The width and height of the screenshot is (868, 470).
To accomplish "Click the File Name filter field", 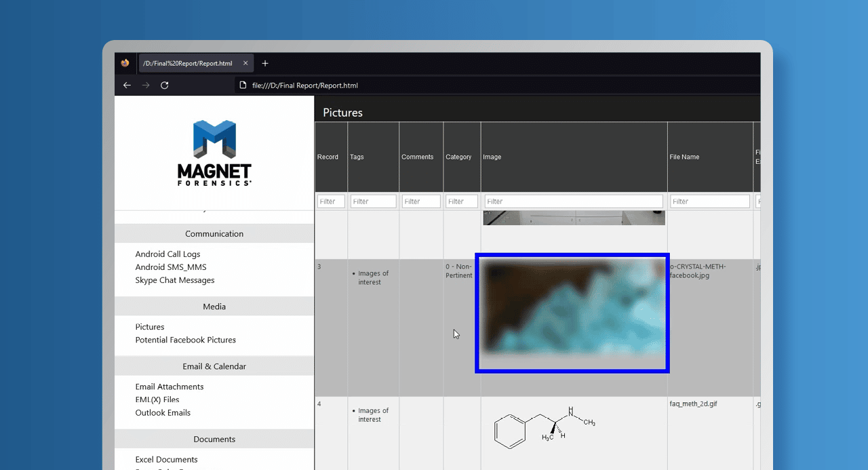I will 709,201.
